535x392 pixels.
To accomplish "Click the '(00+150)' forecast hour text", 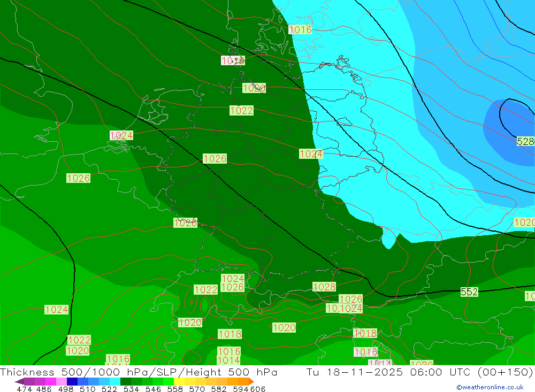I will 506,372.
